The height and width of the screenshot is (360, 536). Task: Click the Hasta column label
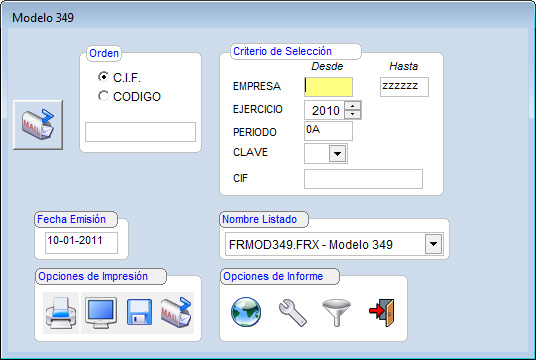404,66
